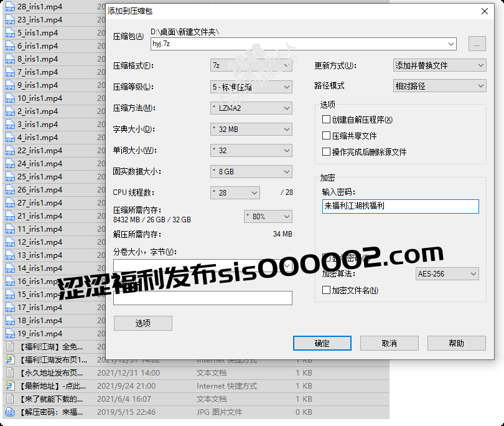This screenshot has width=504, height=426.
Task: Select the file icon for 5_iris1.mp4
Action: point(10,33)
